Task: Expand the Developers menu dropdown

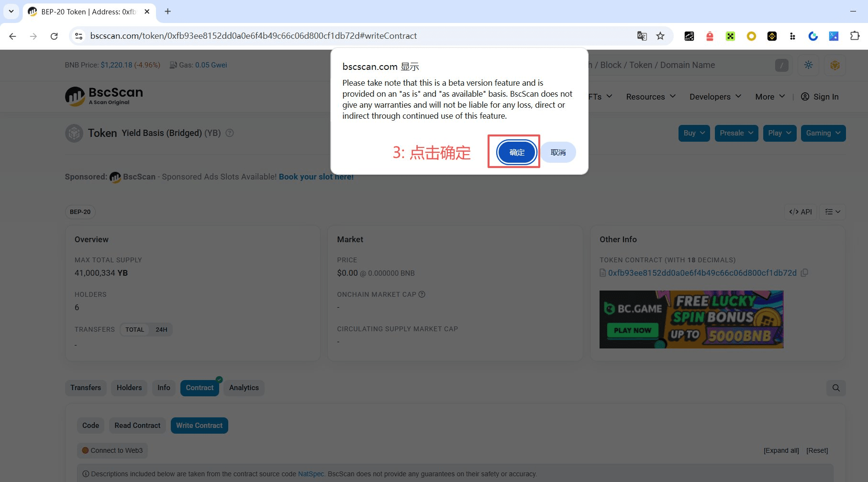Action: tap(715, 97)
